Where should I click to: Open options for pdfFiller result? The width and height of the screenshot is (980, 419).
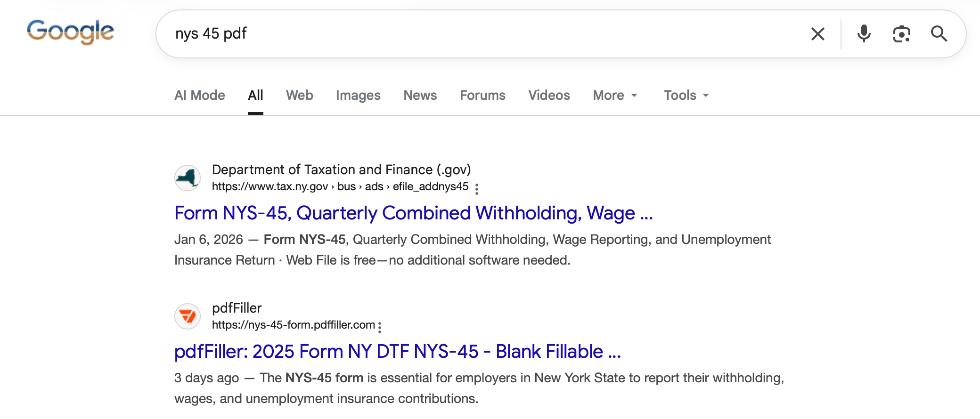point(380,327)
